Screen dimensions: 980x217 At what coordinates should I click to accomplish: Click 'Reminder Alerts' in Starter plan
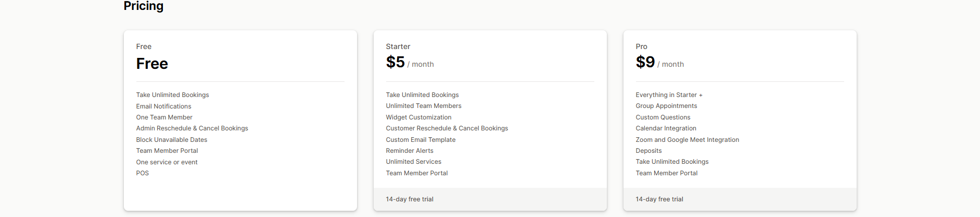coord(409,151)
